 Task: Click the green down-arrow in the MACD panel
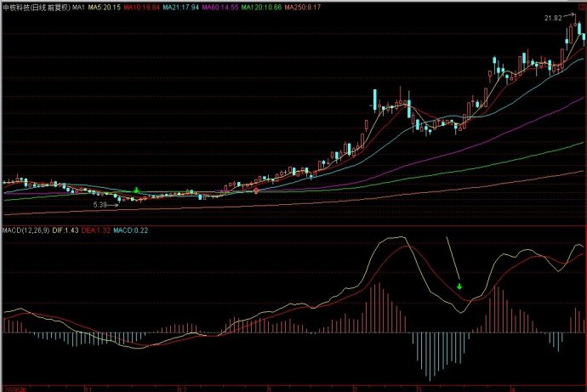click(460, 287)
